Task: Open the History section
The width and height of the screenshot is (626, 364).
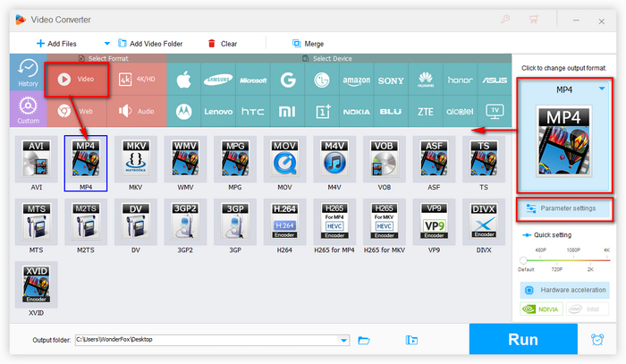Action: pos(28,72)
